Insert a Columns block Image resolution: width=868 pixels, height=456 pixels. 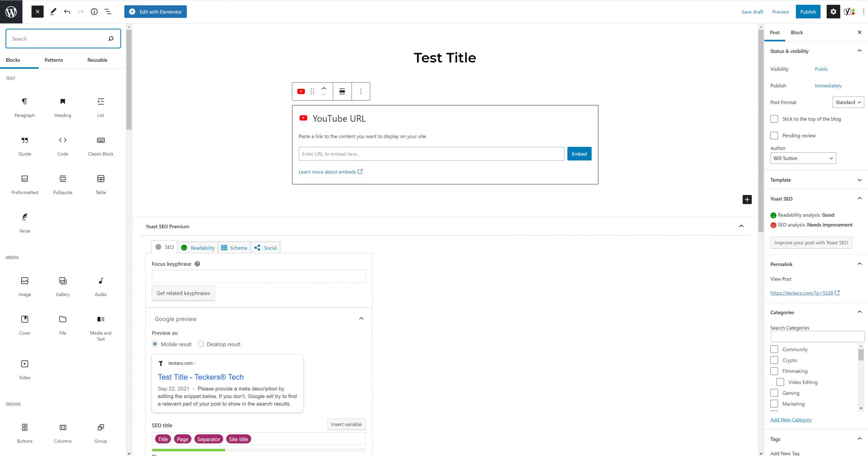(63, 433)
